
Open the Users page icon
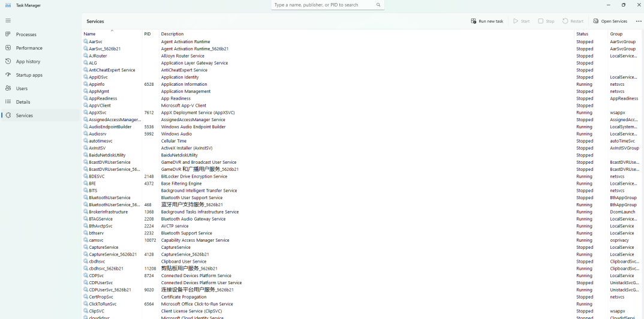click(8, 88)
